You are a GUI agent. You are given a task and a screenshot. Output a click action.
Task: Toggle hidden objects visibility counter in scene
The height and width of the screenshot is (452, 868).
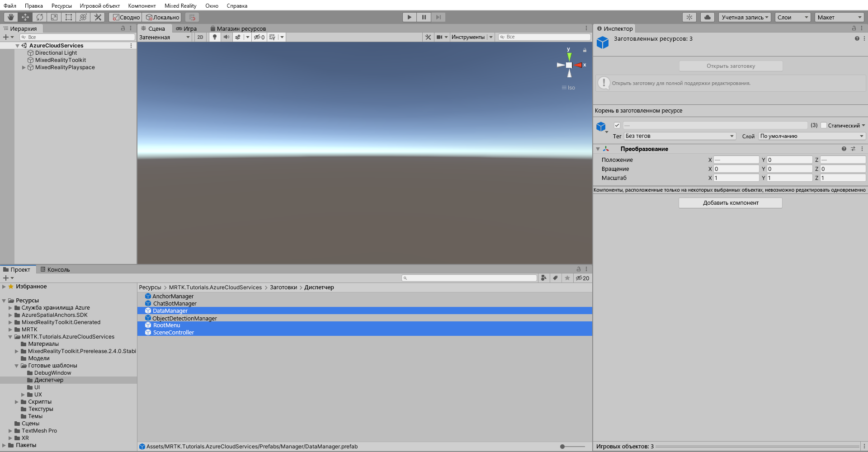(259, 37)
